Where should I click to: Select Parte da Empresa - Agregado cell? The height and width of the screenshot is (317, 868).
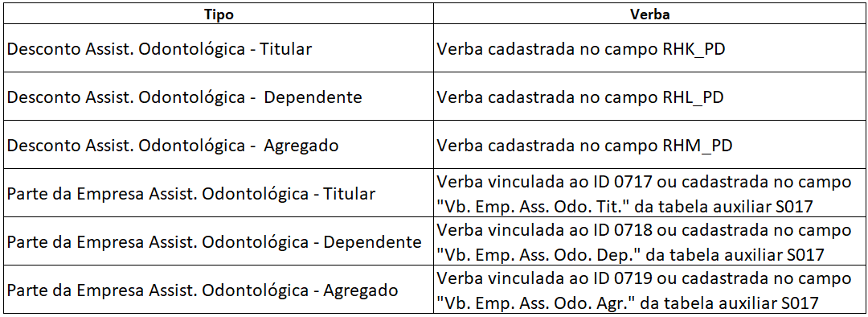tap(219, 290)
